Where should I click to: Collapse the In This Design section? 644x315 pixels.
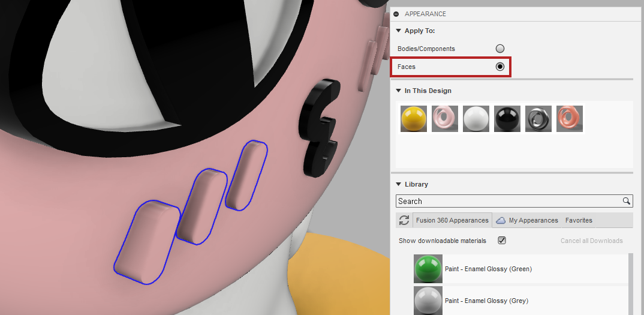(x=398, y=91)
